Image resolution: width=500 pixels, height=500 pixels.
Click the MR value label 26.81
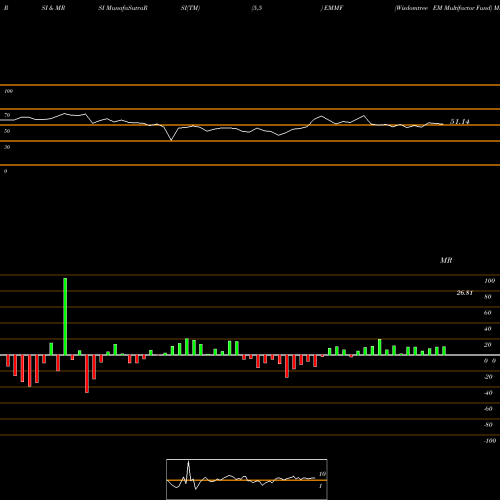(465, 293)
